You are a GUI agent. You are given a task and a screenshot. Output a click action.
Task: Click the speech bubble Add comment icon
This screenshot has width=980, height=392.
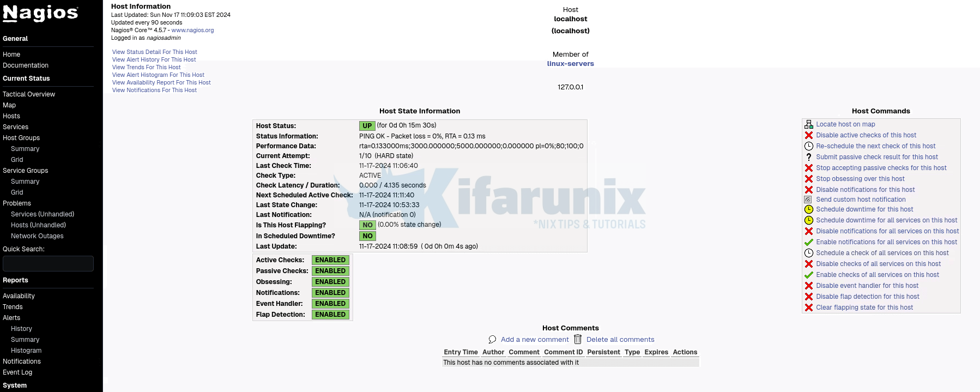tap(492, 340)
